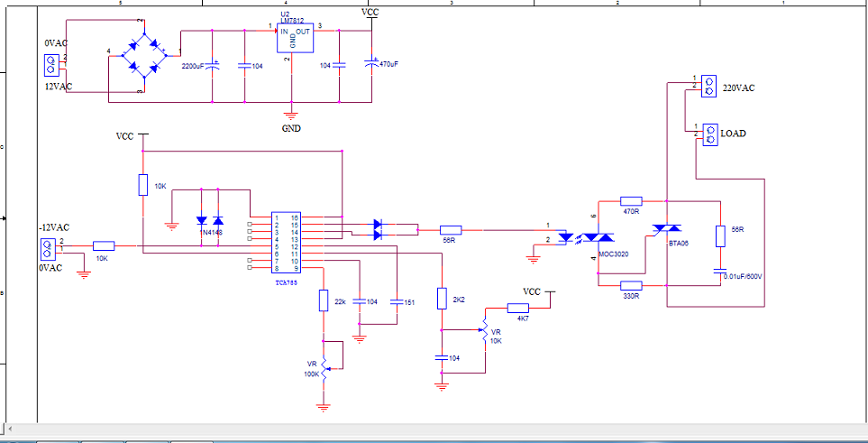Select the VR 10K potentiometer symbol
This screenshot has width=868, height=443.
tap(484, 330)
